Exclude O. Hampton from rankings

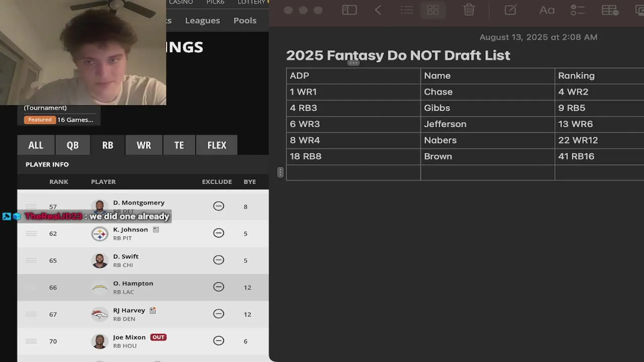(x=218, y=287)
